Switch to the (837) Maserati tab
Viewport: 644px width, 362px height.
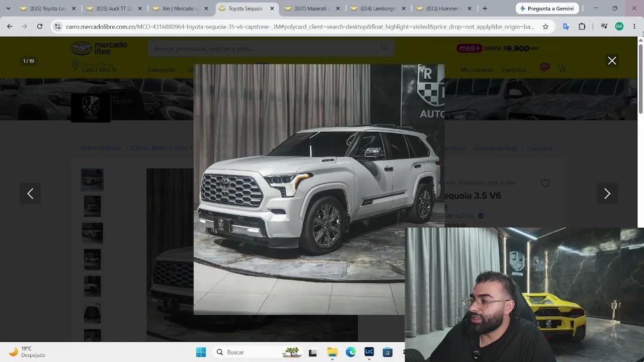point(312,9)
